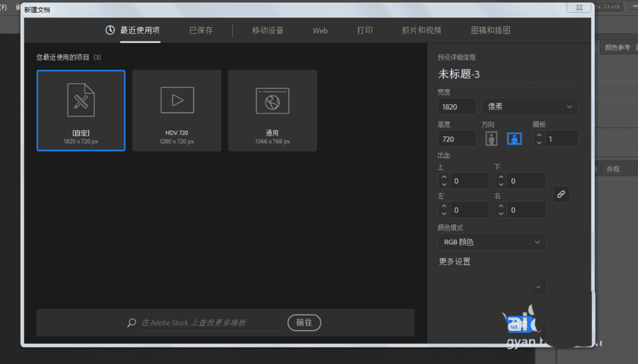638x364 pixels.
Task: Click the 右 bleed value field
Action: pos(526,210)
